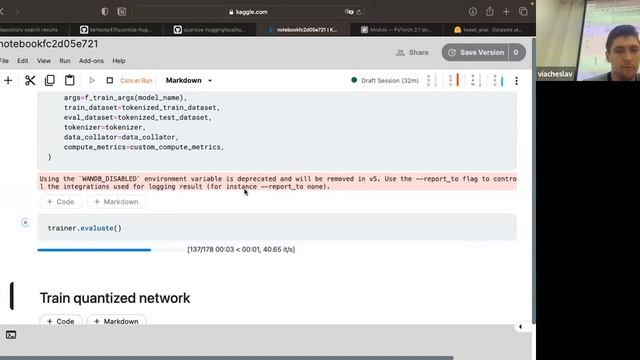Click the compute_metrics=custom_compute_metrics code line
640x360 pixels.
click(x=144, y=147)
